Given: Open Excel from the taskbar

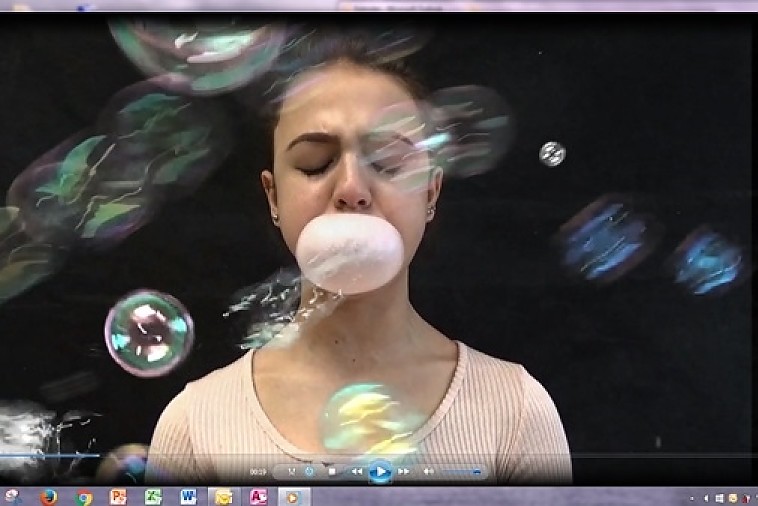Looking at the screenshot, I should [153, 496].
